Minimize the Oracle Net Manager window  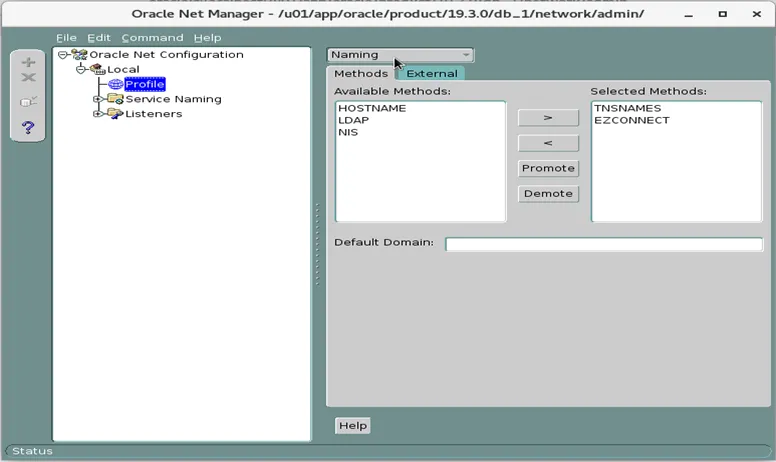coord(688,14)
